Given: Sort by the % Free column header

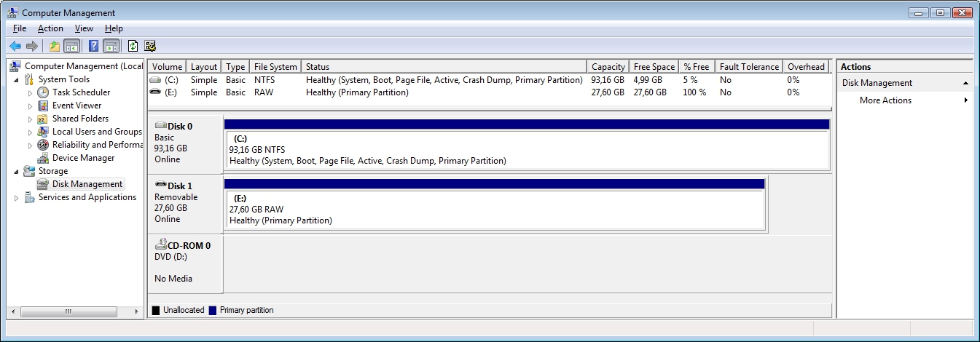Looking at the screenshot, I should tap(696, 66).
